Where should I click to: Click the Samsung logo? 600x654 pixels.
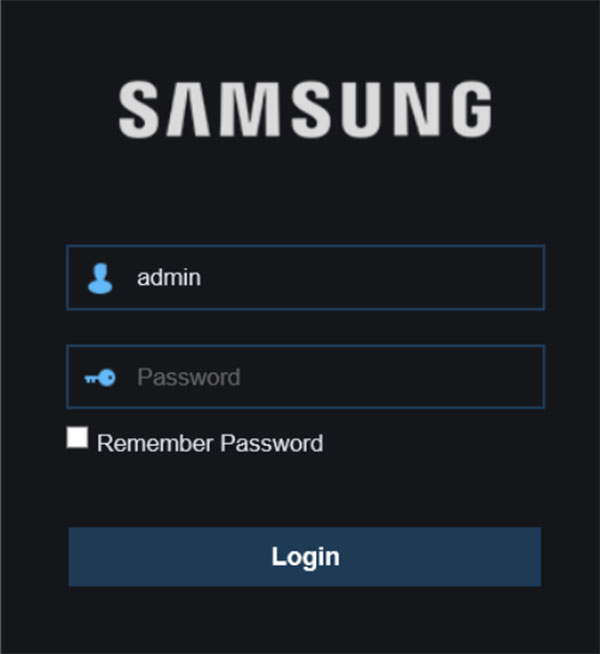coord(305,109)
